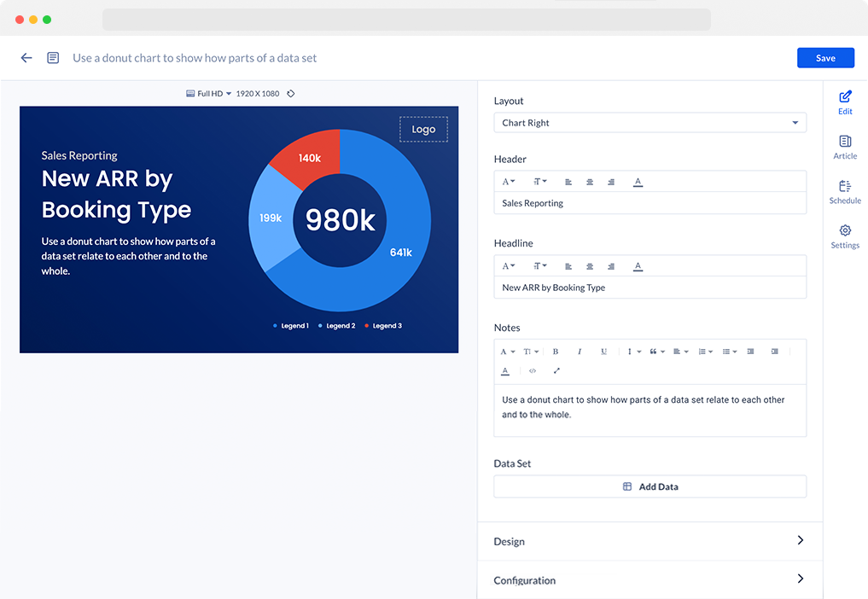Toggle bold in the Notes toolbar
The image size is (868, 599).
click(556, 352)
